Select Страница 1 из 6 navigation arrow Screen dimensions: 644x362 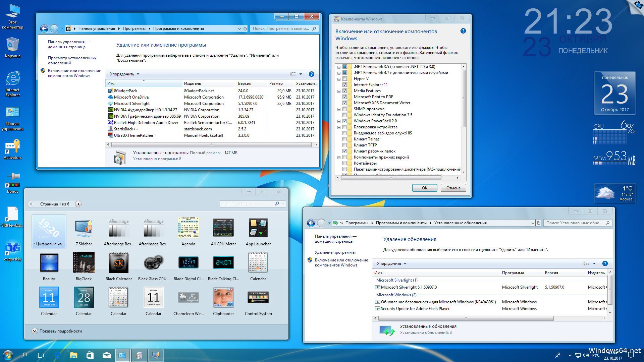tap(78, 204)
